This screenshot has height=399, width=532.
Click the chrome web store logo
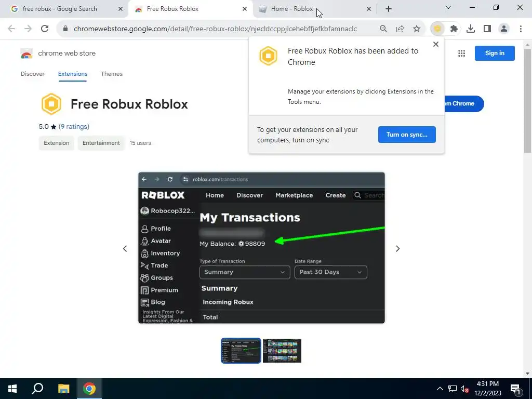26,54
